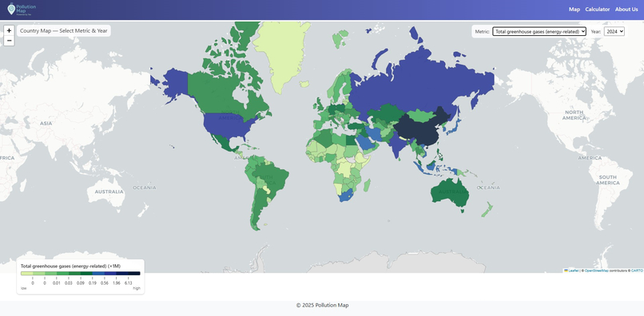Select the 1.96 legend value
Image resolution: width=644 pixels, height=316 pixels.
116,283
